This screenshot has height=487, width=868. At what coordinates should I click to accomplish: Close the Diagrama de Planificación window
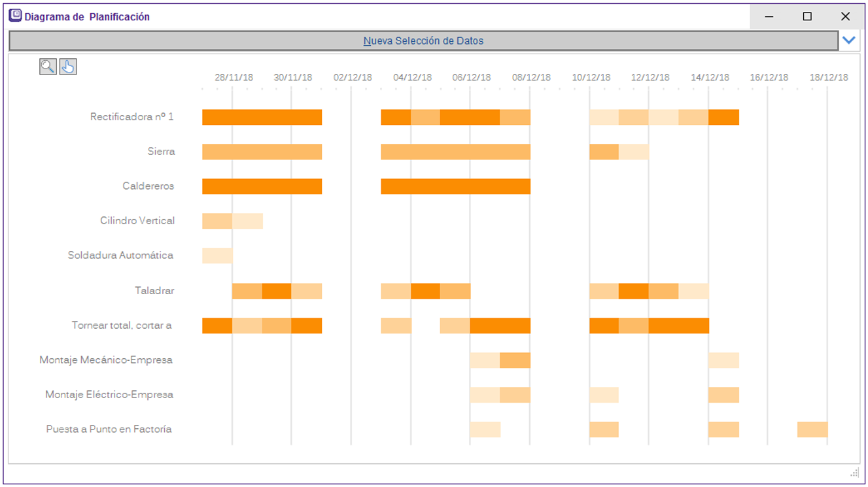tap(845, 16)
